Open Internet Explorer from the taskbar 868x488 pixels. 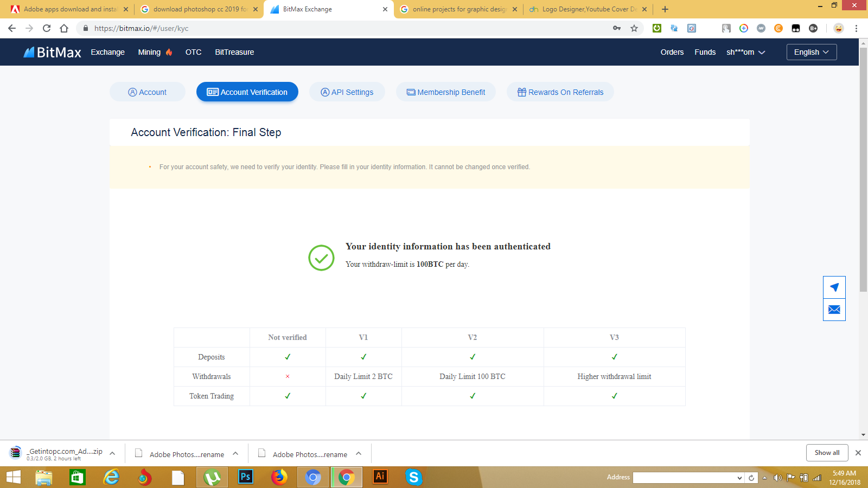(111, 477)
